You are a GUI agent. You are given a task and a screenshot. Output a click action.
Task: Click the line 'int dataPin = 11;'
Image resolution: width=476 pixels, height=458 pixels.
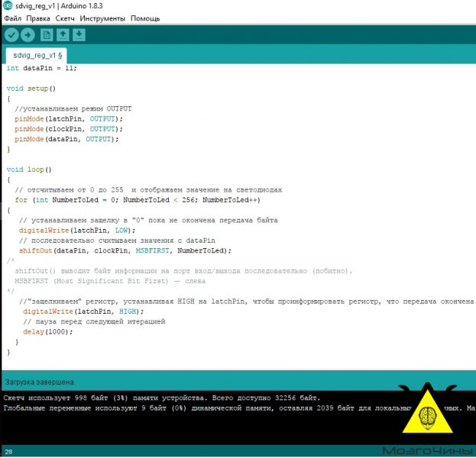42,68
